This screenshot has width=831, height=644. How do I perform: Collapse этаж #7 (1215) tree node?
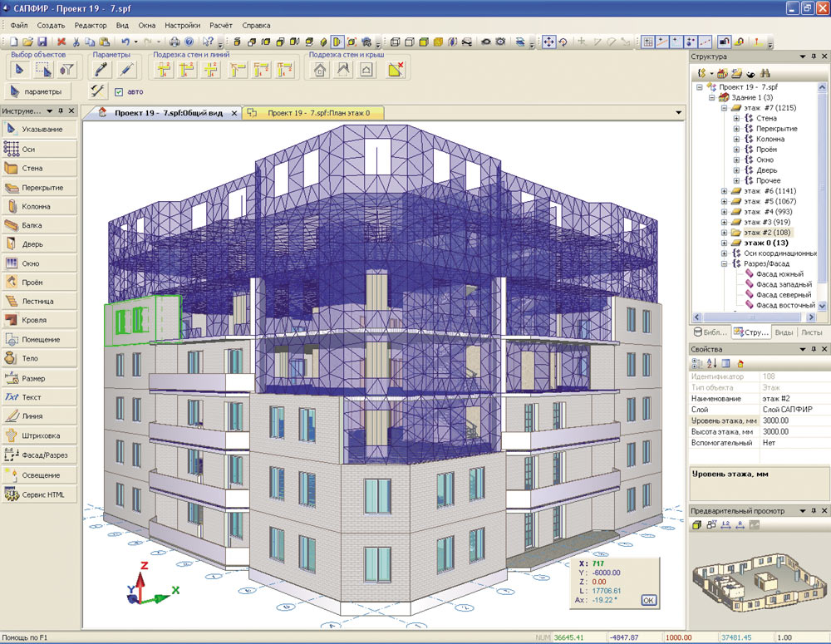coord(724,107)
